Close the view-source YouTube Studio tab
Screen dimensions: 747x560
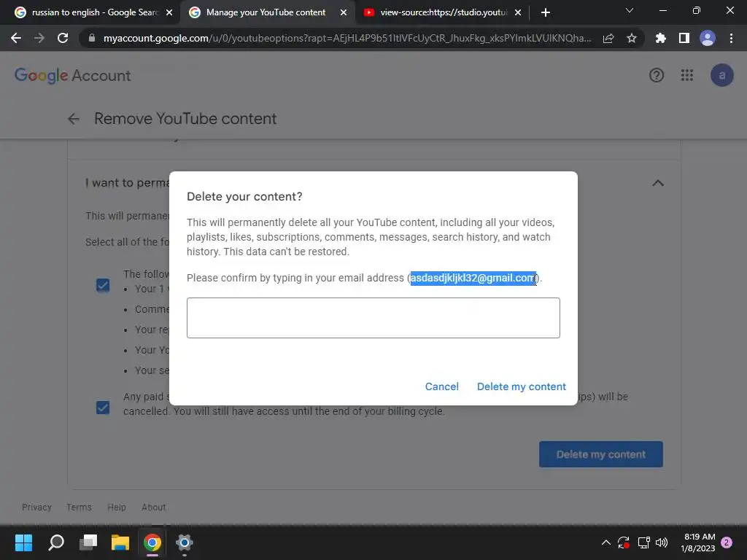click(x=518, y=12)
